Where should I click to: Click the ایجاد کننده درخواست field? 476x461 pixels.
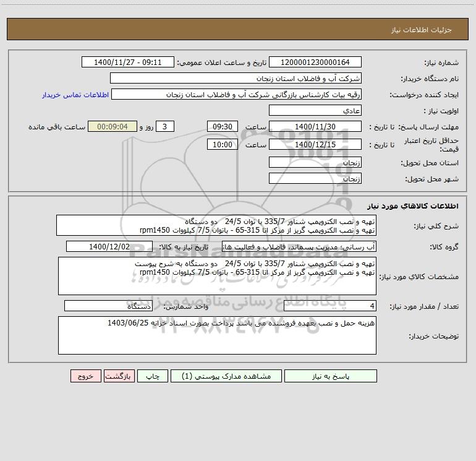(237, 94)
